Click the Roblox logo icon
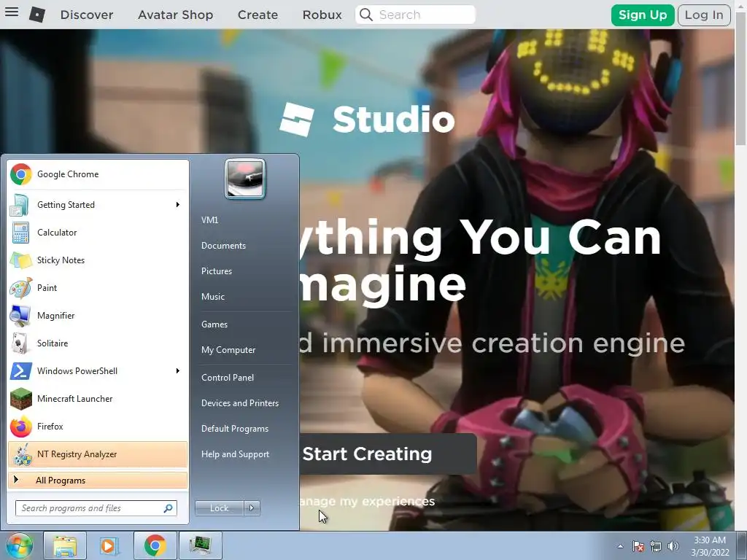The image size is (747, 560). (37, 15)
